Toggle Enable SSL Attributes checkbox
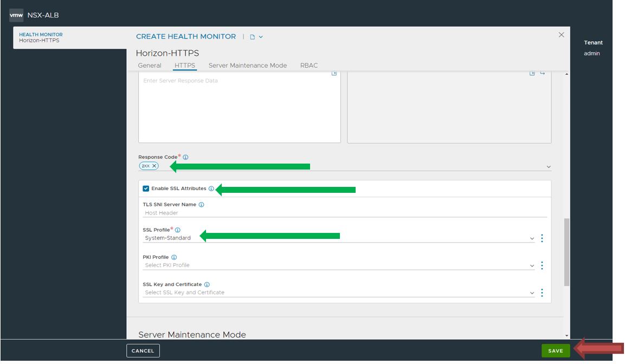 146,188
